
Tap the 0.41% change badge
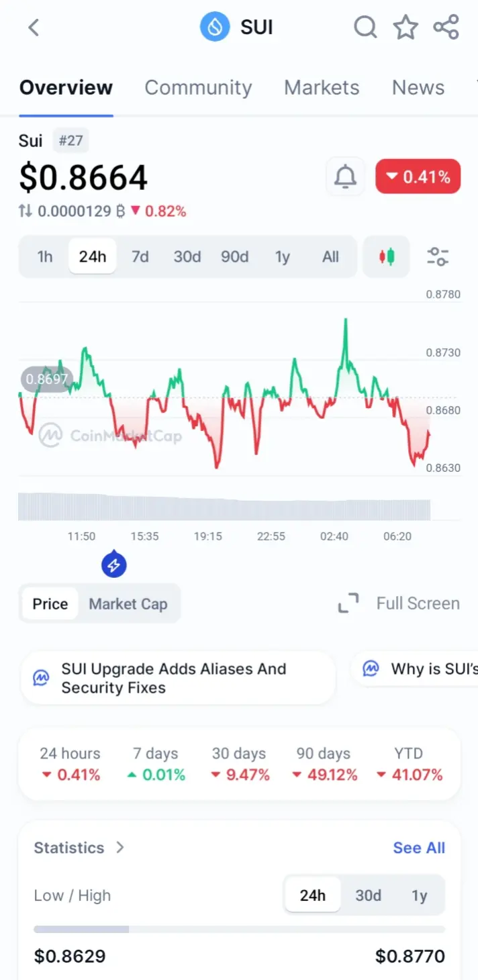(x=418, y=177)
